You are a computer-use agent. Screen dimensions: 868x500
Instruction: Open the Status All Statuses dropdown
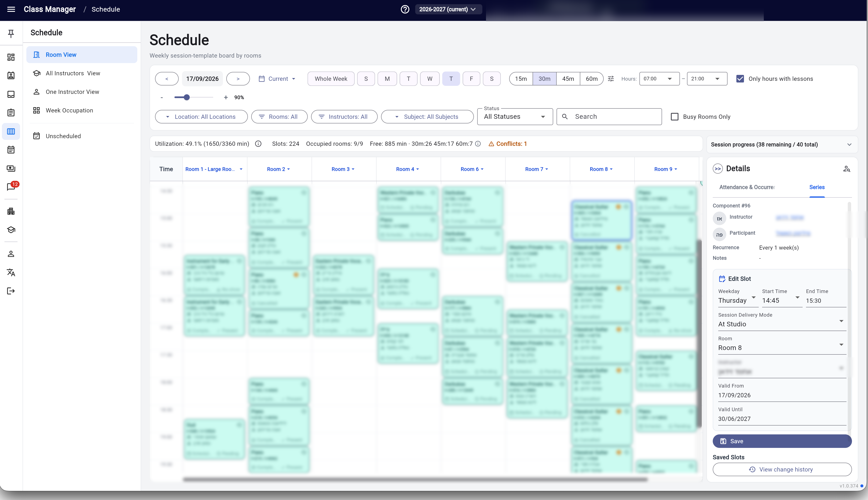[x=515, y=117]
